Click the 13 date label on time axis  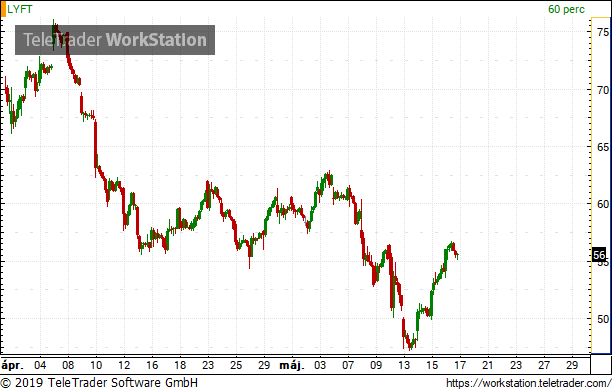click(x=404, y=365)
